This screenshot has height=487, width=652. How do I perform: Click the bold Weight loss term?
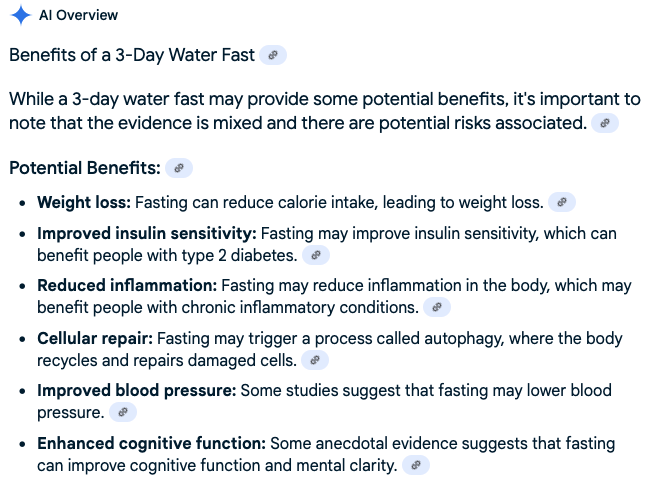[x=84, y=203]
